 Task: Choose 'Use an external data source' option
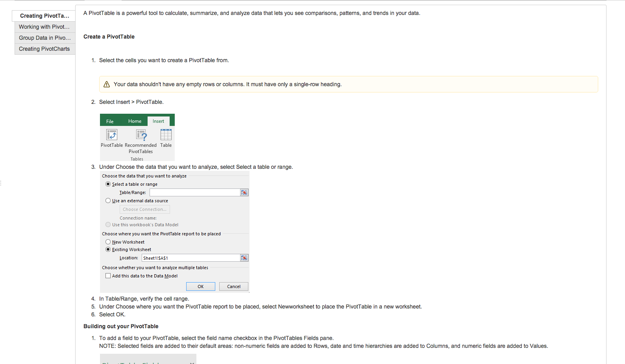coord(108,201)
